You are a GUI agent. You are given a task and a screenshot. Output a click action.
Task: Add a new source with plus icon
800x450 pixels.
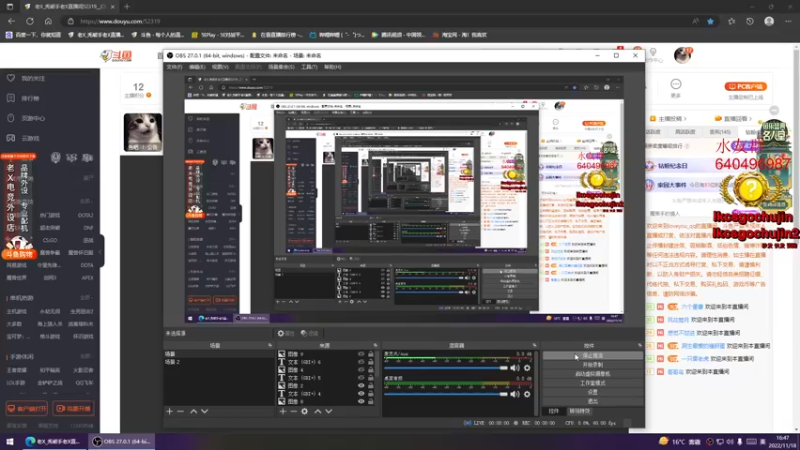coord(283,411)
